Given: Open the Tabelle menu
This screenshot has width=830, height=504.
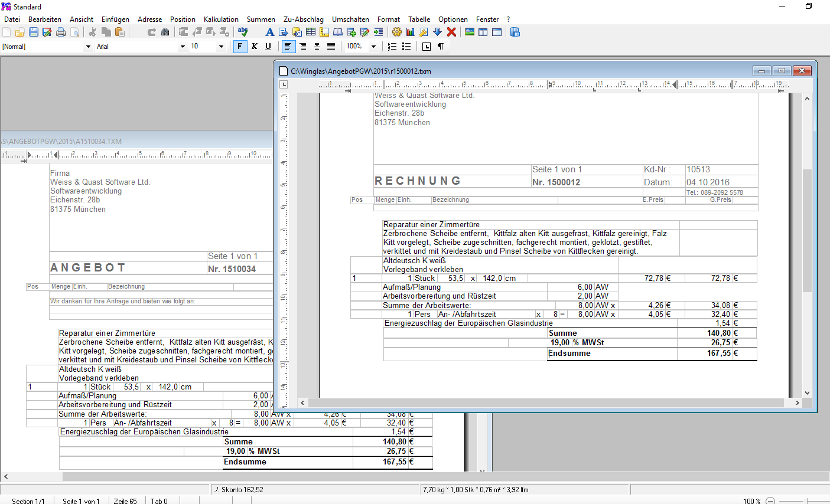Looking at the screenshot, I should tap(419, 19).
